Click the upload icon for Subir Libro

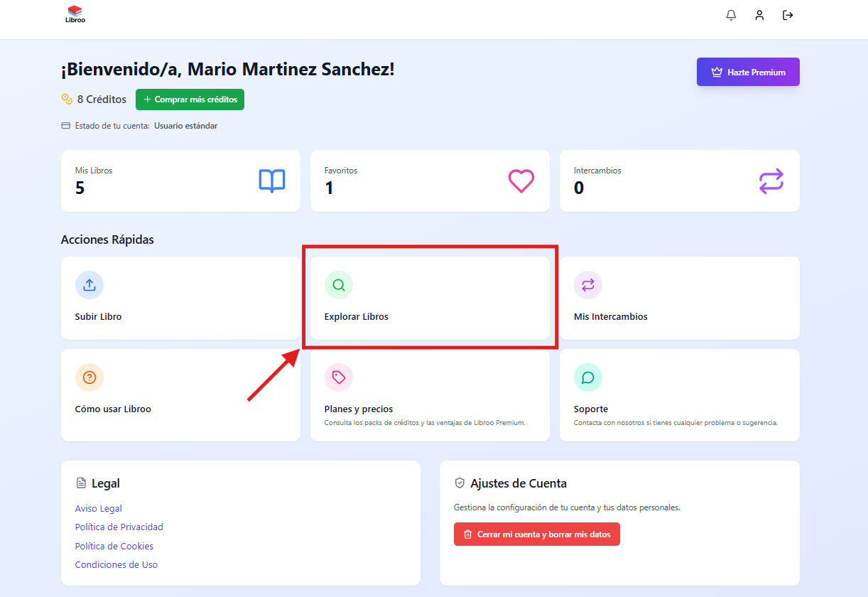(x=89, y=285)
